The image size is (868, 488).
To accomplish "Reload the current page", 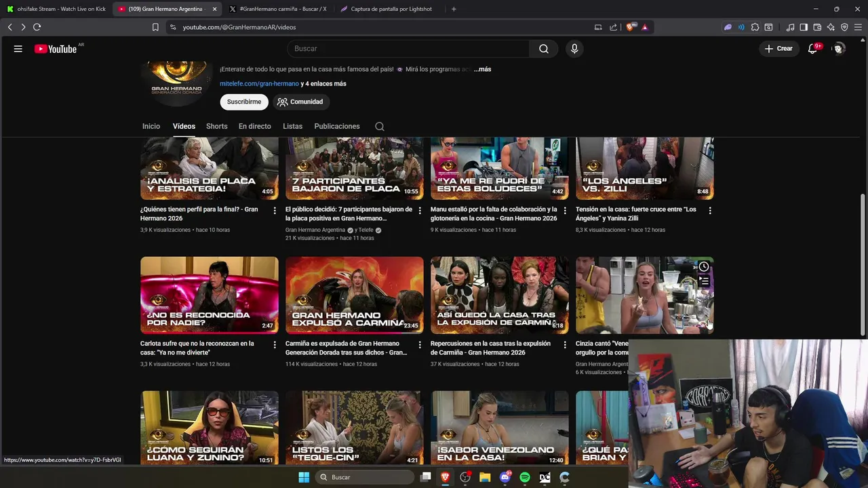I will pyautogui.click(x=37, y=27).
